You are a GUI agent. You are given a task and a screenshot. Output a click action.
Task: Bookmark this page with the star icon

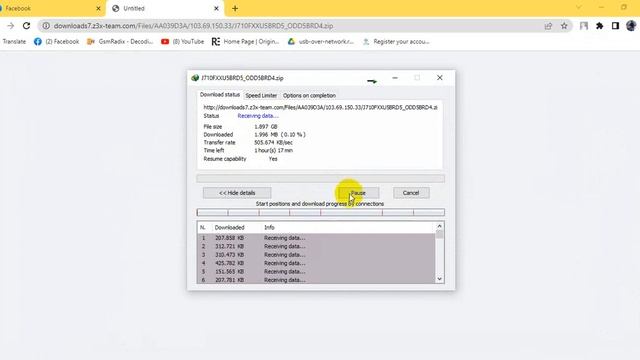coord(564,26)
